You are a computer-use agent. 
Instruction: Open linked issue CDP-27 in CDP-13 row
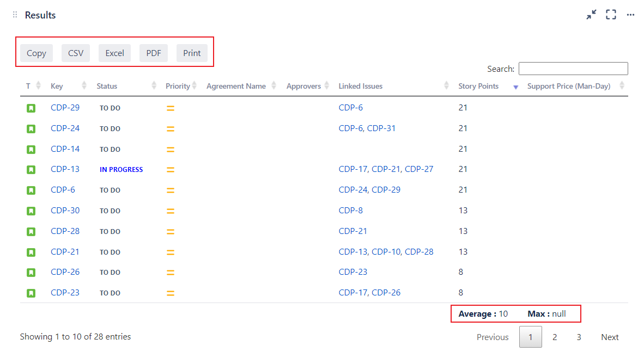(x=419, y=169)
